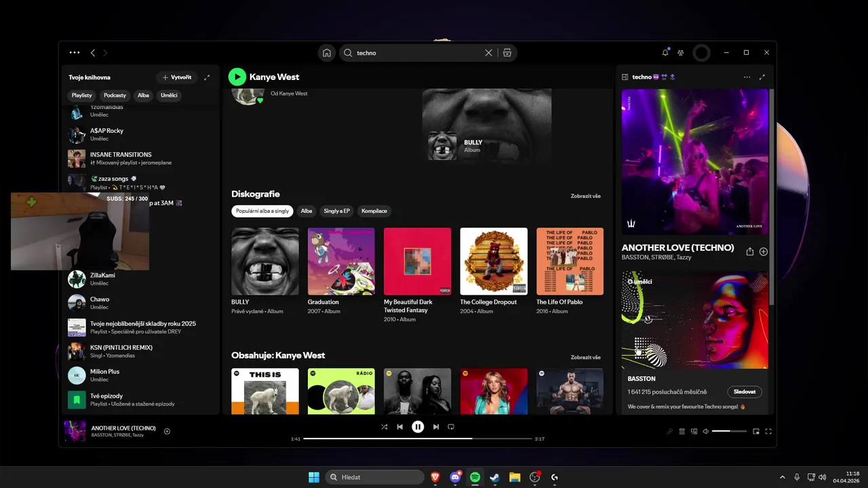Viewport: 868px width, 488px height.
Task: Open the miniplayer
Action: pyautogui.click(x=757, y=431)
